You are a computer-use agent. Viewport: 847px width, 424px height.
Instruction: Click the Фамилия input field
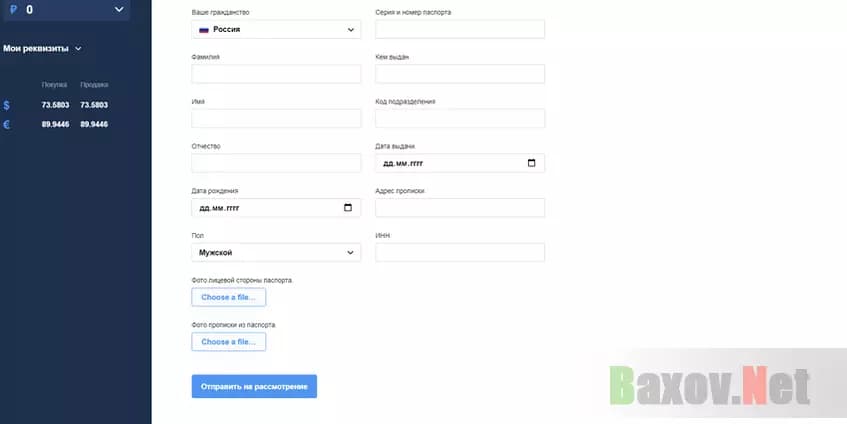pyautogui.click(x=276, y=74)
